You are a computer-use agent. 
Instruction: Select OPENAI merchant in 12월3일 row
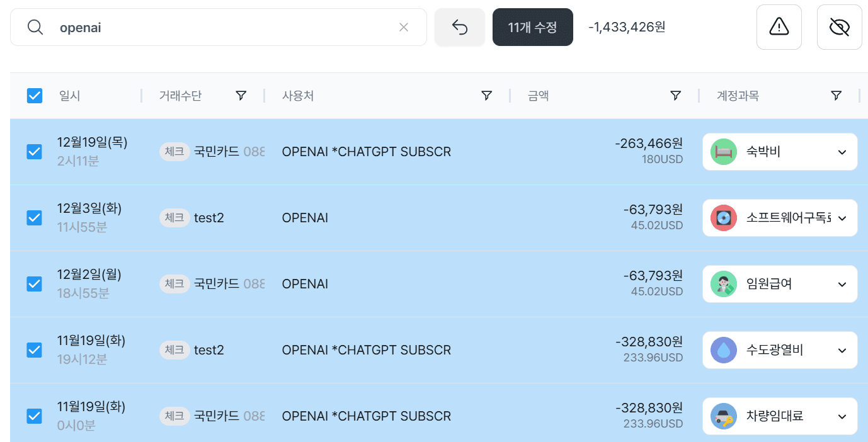click(305, 218)
